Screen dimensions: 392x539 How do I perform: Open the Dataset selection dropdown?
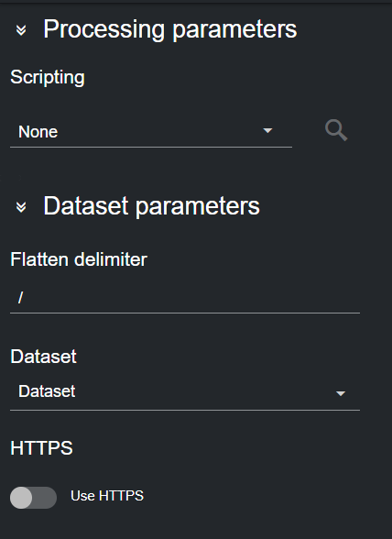185,392
